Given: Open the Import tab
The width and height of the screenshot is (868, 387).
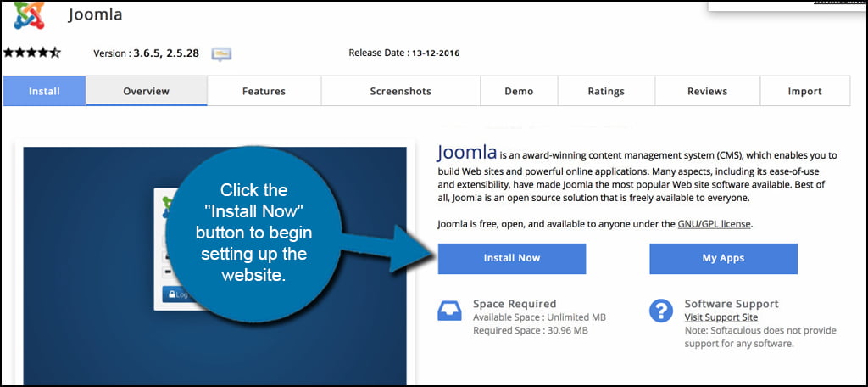Looking at the screenshot, I should click(805, 91).
